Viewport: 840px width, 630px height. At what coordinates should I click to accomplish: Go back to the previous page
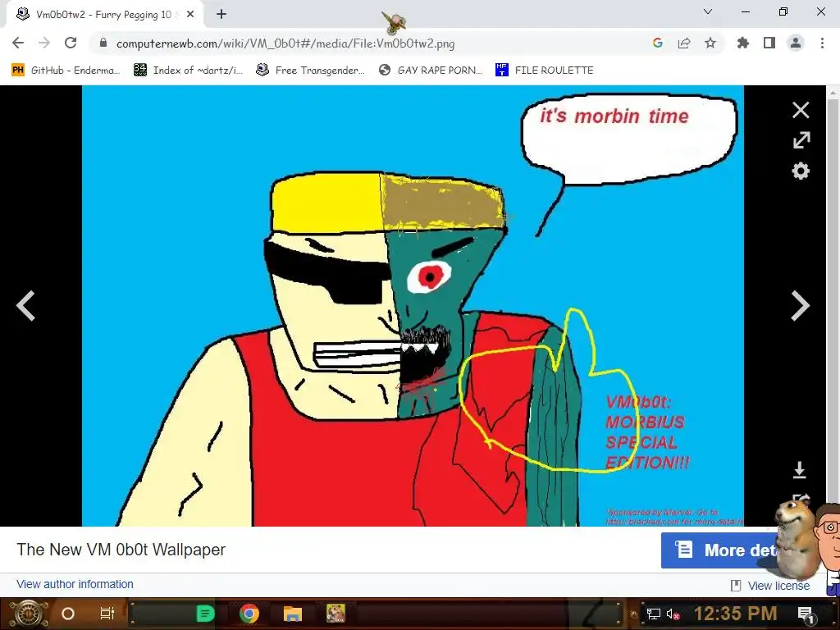(18, 43)
